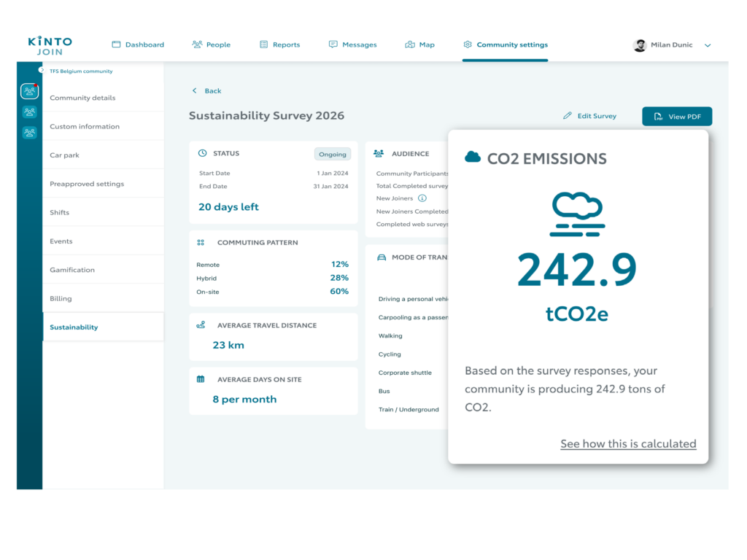Screen dimensions: 747x560
Task: Select the third community icon in sidebar
Action: tap(29, 133)
